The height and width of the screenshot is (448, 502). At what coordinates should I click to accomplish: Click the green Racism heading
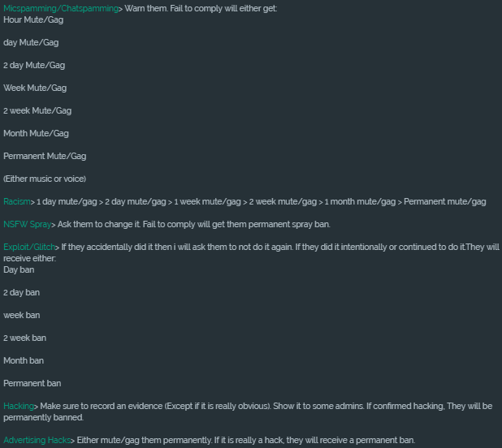17,202
